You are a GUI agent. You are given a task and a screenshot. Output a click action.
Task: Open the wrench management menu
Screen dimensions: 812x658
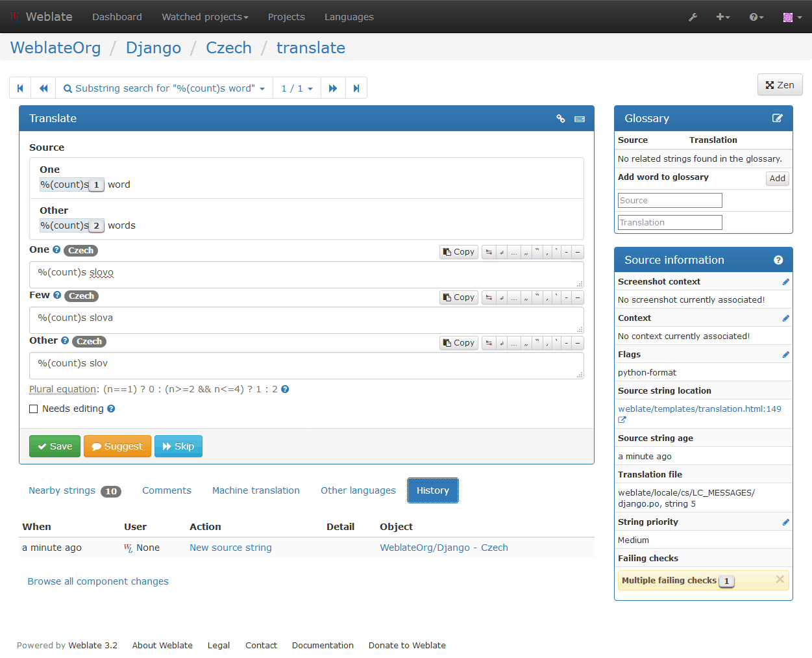click(693, 17)
